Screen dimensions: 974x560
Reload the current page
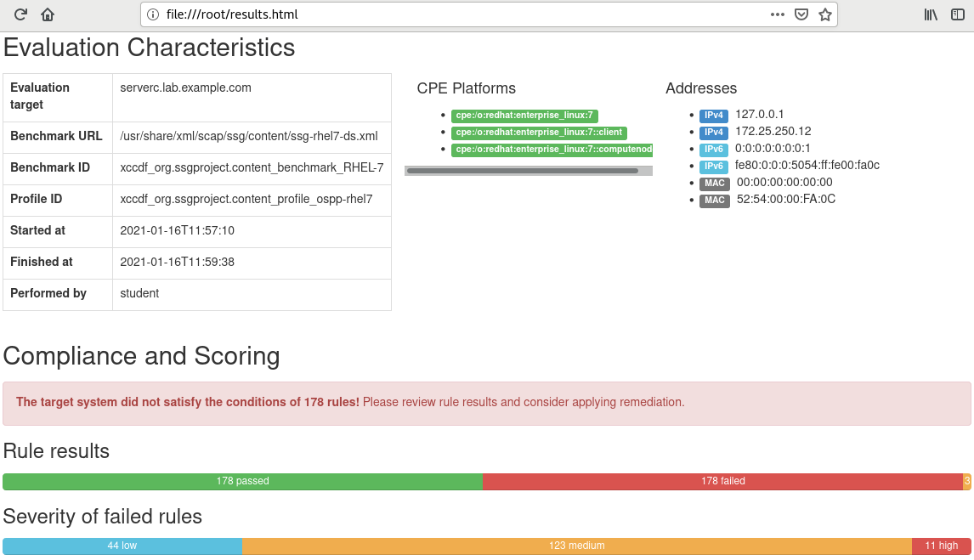click(x=21, y=14)
